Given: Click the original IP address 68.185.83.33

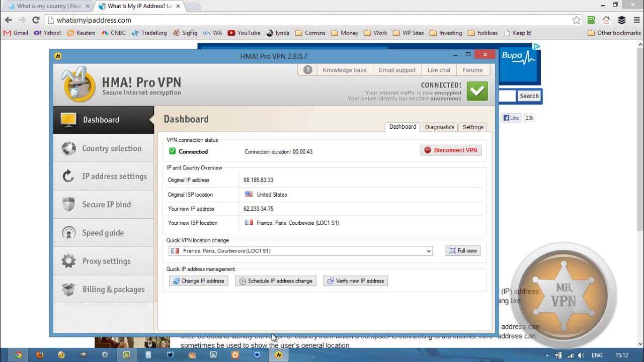Looking at the screenshot, I should pyautogui.click(x=259, y=180).
